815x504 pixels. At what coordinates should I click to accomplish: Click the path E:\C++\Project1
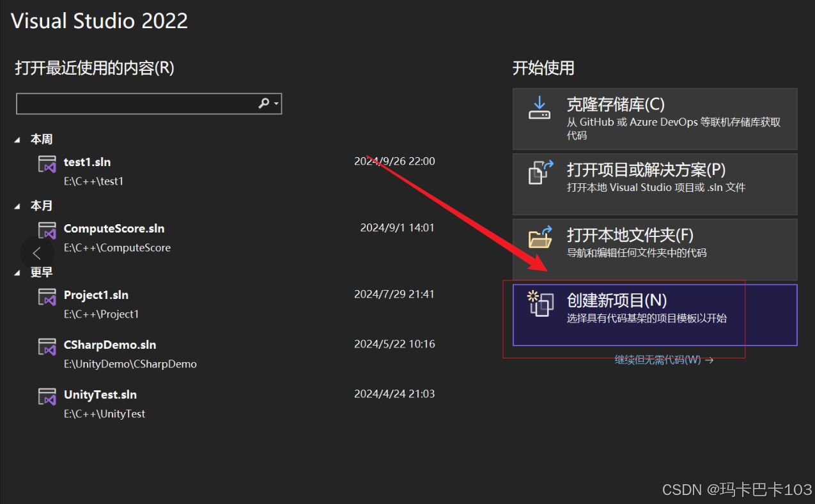click(x=101, y=314)
